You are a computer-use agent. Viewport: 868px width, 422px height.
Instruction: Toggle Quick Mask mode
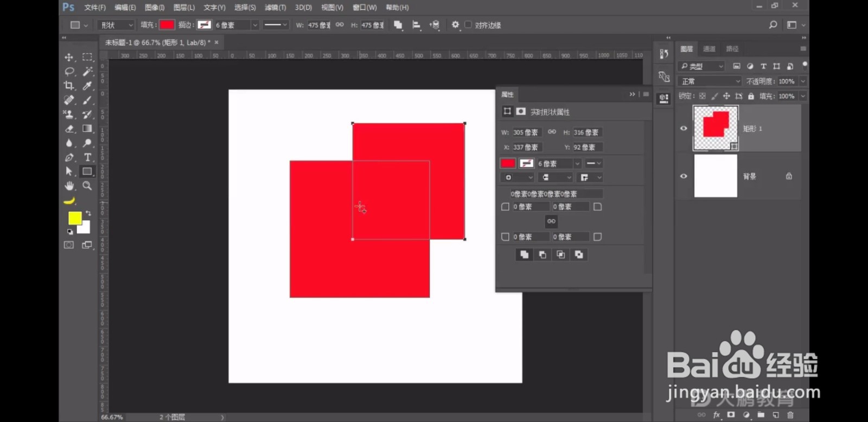69,245
